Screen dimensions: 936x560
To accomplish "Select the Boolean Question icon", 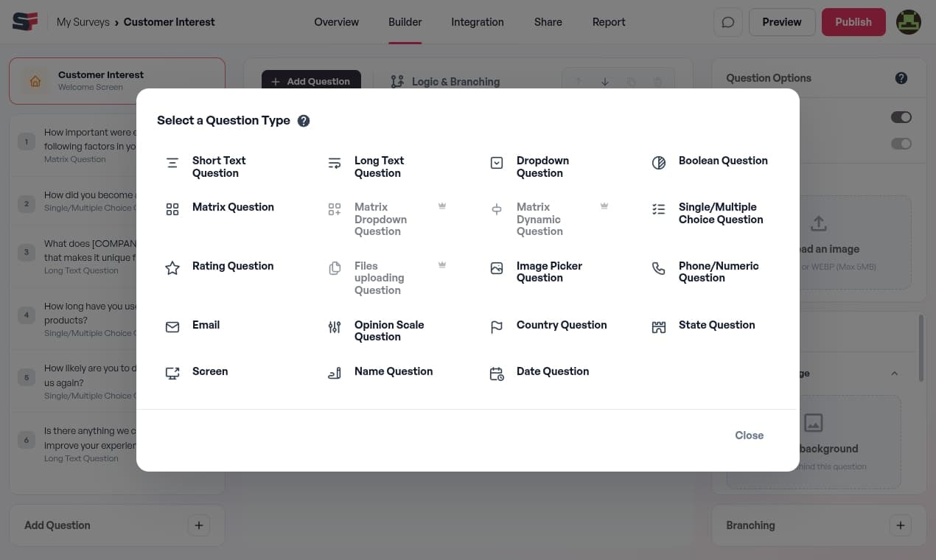I will click(x=659, y=163).
